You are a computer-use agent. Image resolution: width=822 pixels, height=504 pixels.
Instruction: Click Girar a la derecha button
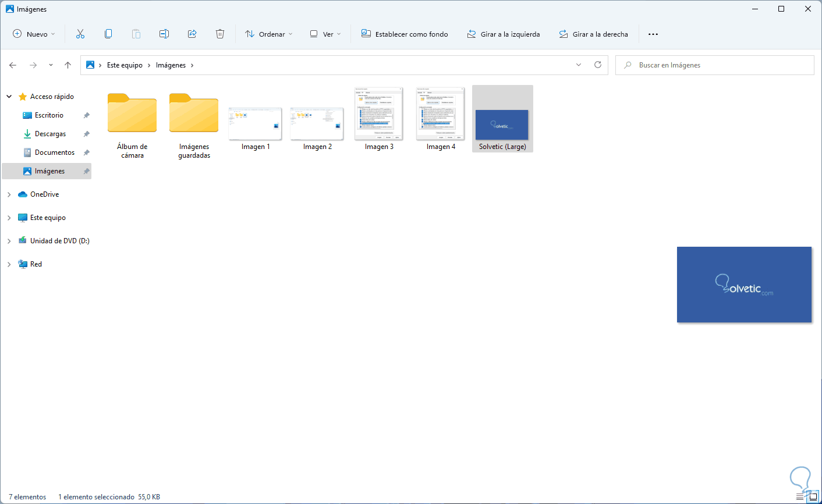[x=593, y=34]
